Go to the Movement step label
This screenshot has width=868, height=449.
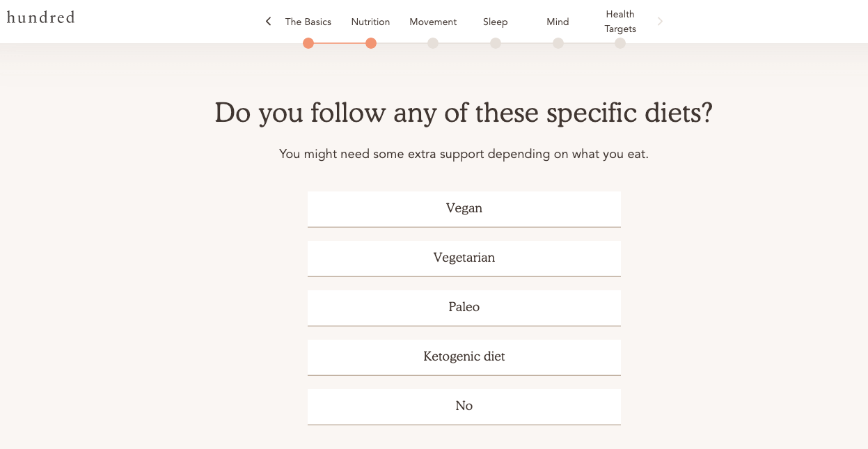pyautogui.click(x=433, y=22)
